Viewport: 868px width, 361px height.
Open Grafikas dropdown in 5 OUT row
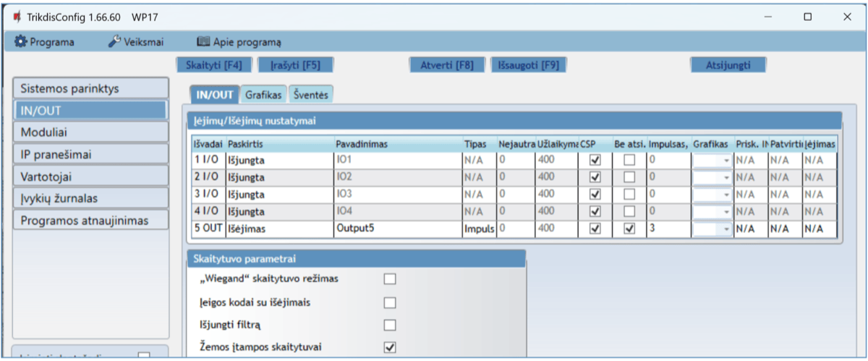point(726,229)
